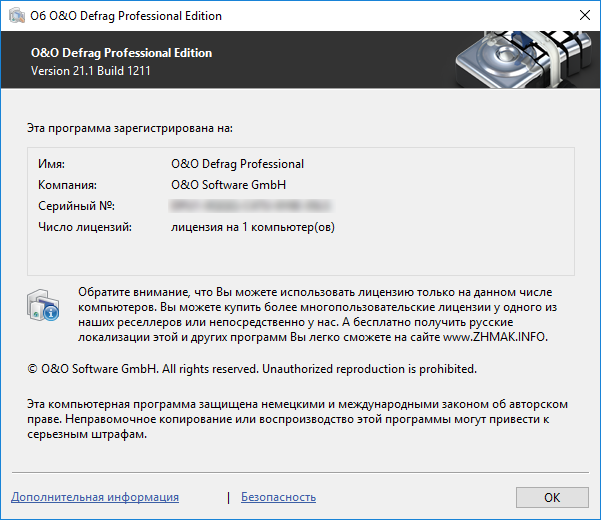Image resolution: width=601 pixels, height=520 pixels.
Task: Open the Дополнительная информация link
Action: (x=95, y=497)
